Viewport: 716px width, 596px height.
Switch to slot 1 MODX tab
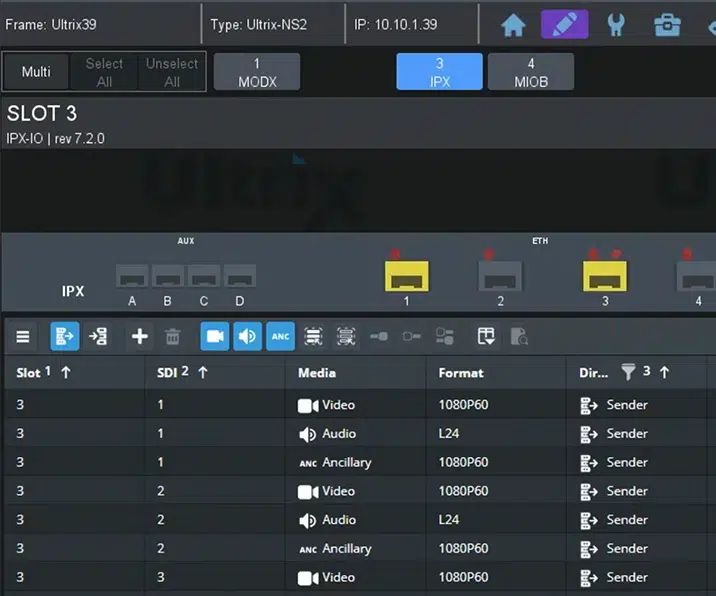(x=257, y=72)
